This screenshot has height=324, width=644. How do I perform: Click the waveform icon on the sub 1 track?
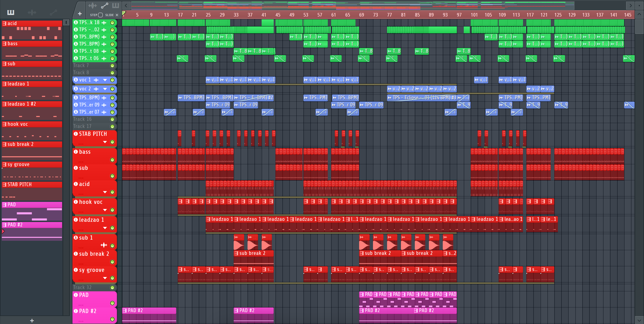[x=104, y=245]
